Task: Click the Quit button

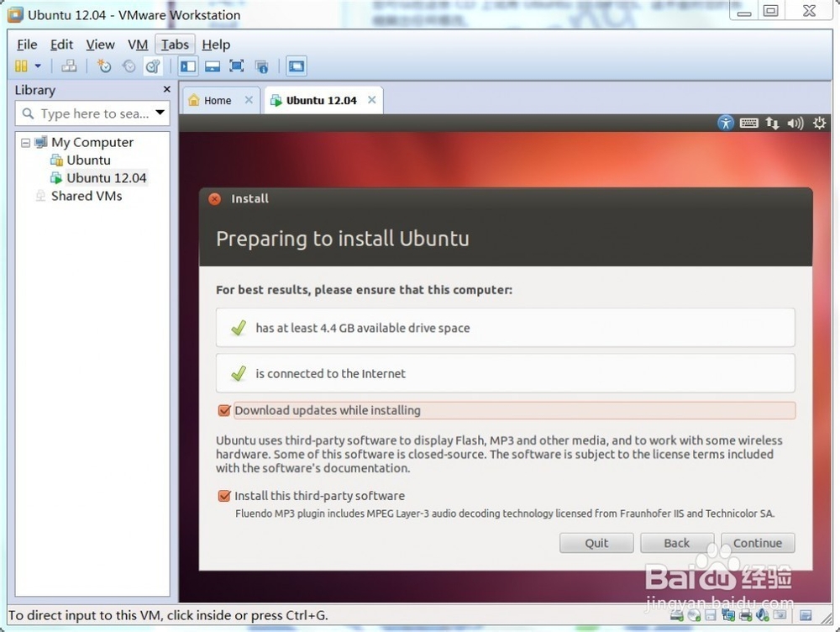Action: tap(596, 543)
